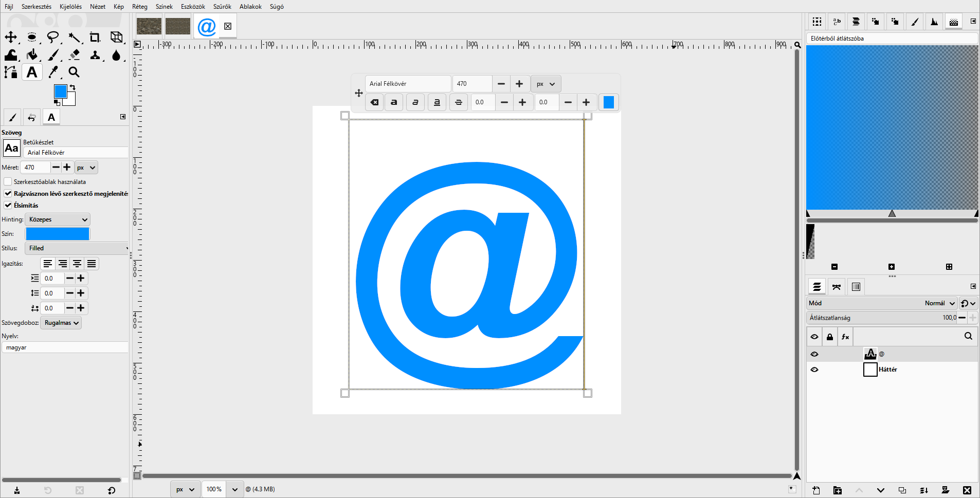Open the Hinting 'Közepes' dropdown
Viewport: 980px width, 498px height.
(x=58, y=219)
